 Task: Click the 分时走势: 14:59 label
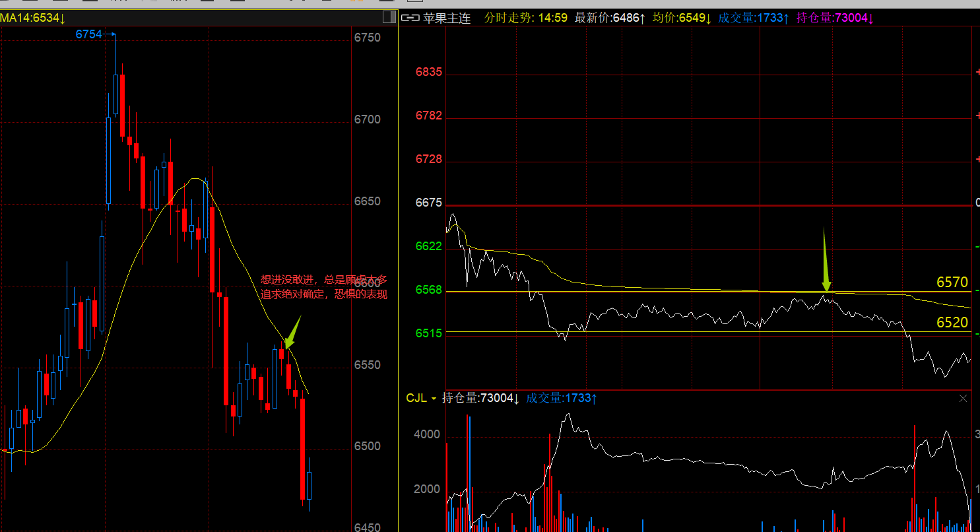pyautogui.click(x=525, y=18)
